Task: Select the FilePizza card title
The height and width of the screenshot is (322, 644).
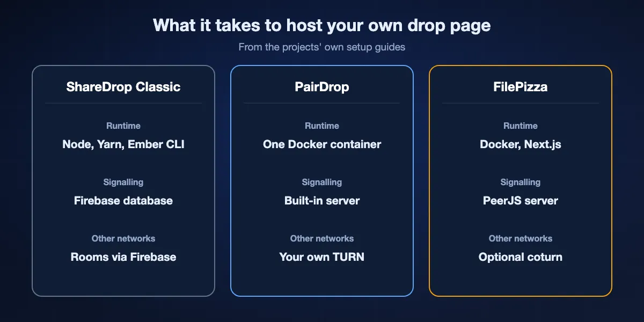Action: point(521,87)
